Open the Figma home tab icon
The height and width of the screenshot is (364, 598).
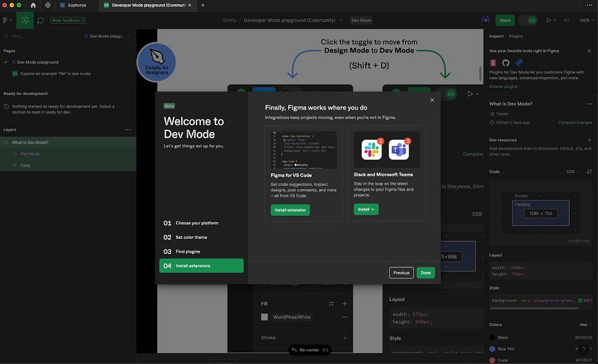[x=33, y=5]
